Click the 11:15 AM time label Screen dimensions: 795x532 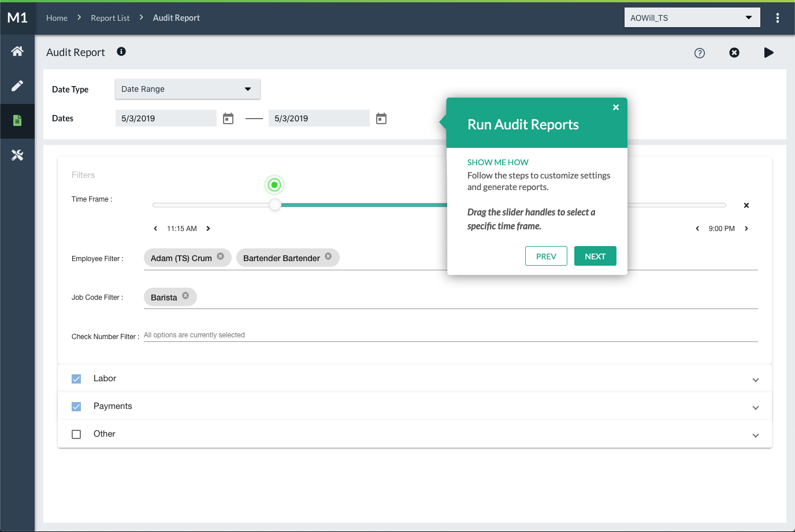pyautogui.click(x=182, y=229)
